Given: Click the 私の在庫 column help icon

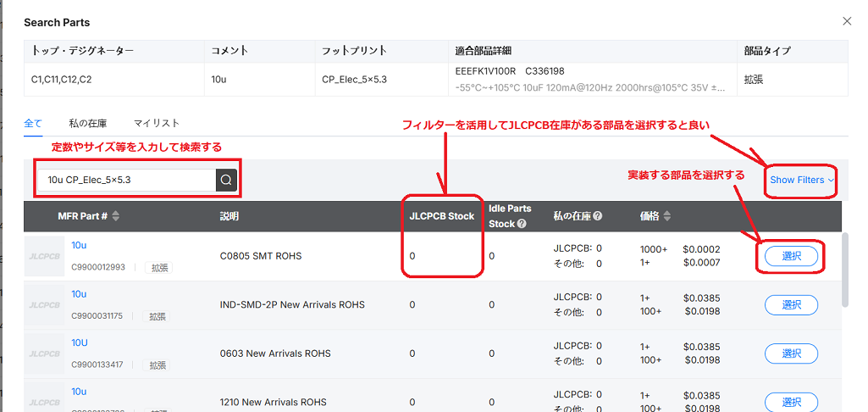Looking at the screenshot, I should (598, 216).
